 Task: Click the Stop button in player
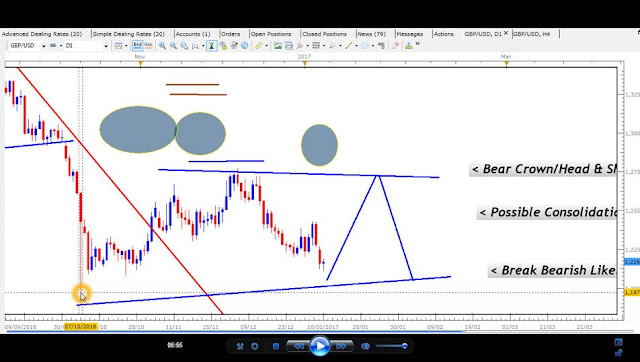pos(276,346)
